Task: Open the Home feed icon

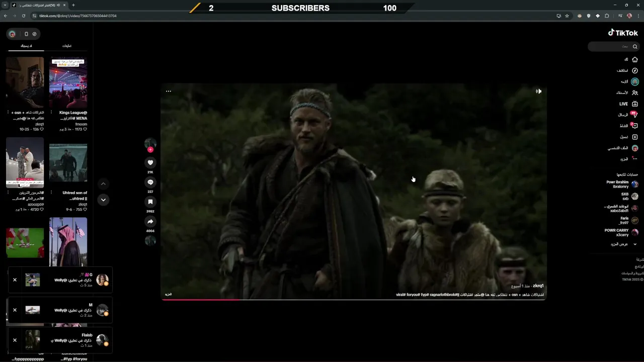Action: pos(635,59)
